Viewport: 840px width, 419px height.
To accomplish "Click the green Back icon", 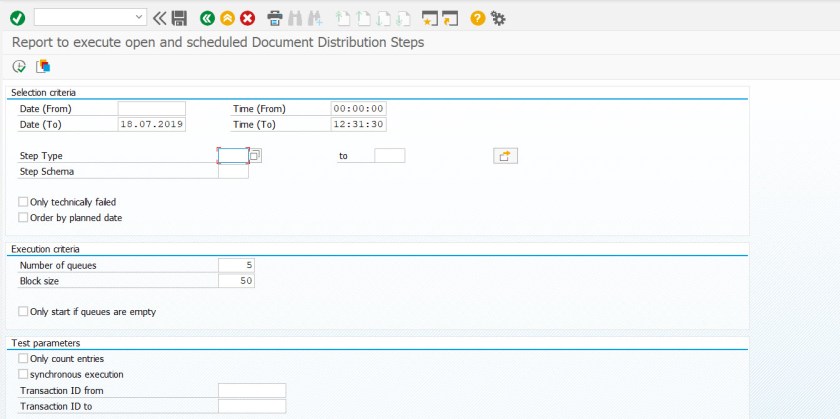I will pos(207,19).
